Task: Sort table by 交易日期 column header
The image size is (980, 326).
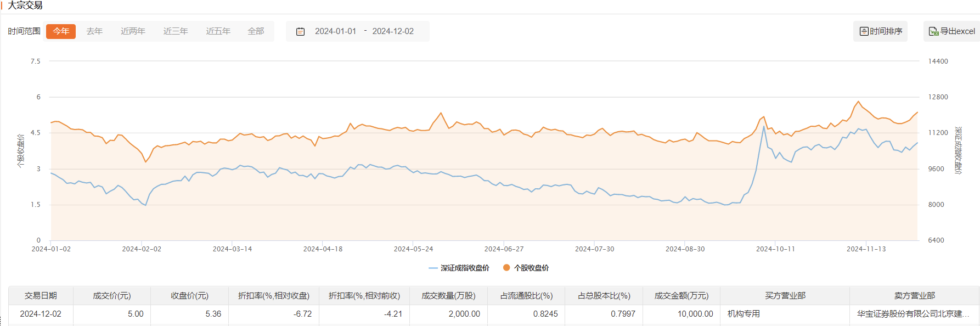Action: 41,295
